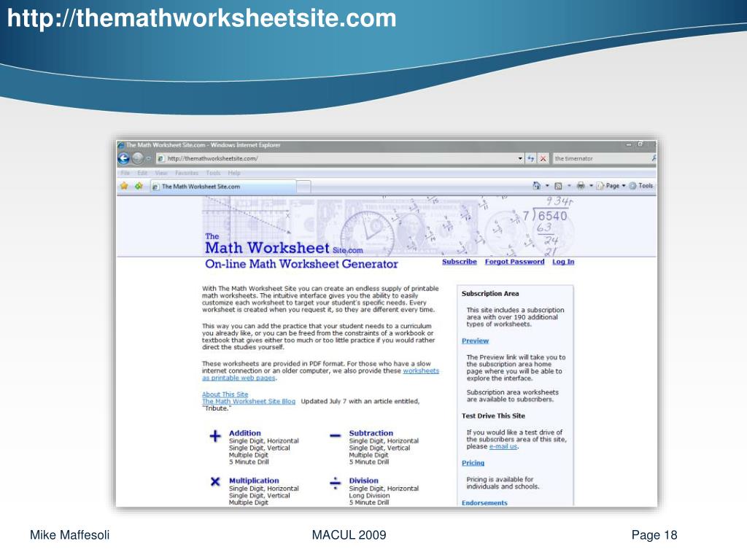This screenshot has height=560, width=747.
Task: Select '5 Minute Drill' under Subtraction
Action: pos(368,462)
